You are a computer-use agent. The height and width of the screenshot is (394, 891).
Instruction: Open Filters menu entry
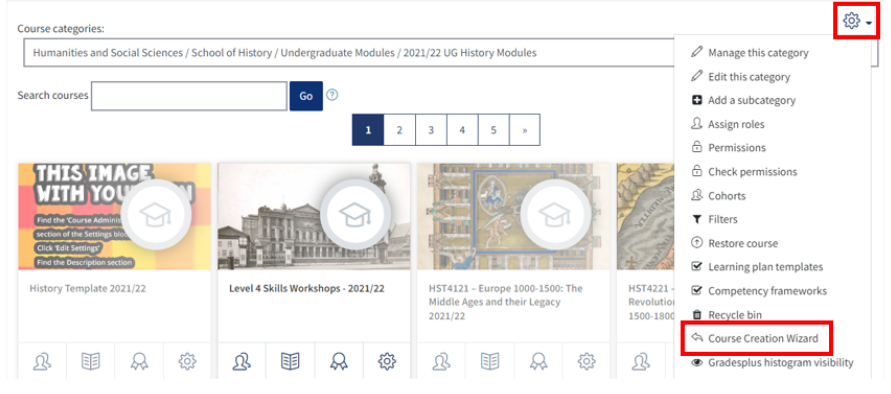pos(723,219)
